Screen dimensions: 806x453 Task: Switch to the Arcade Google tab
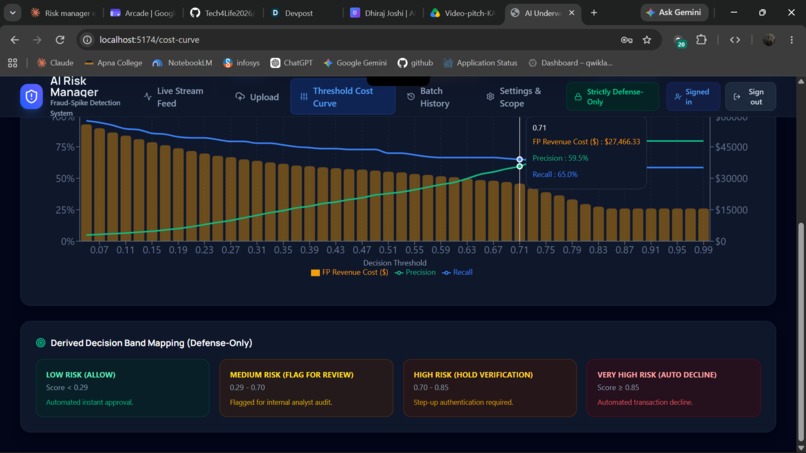(x=143, y=13)
